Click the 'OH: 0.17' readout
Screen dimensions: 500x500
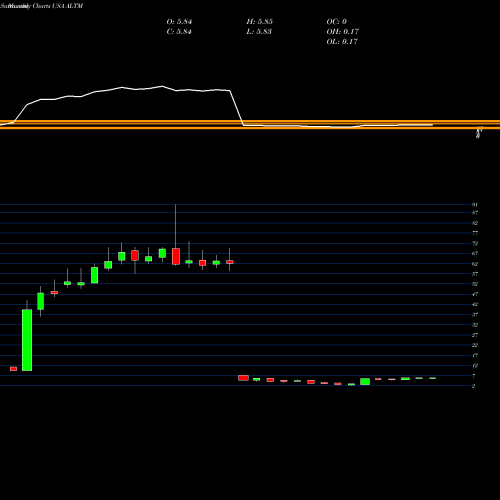(x=343, y=32)
